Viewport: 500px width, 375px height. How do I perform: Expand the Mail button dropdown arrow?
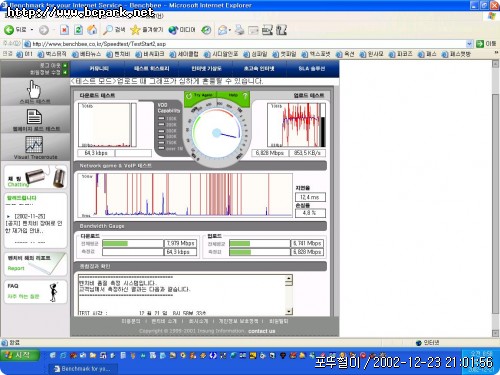(x=230, y=30)
